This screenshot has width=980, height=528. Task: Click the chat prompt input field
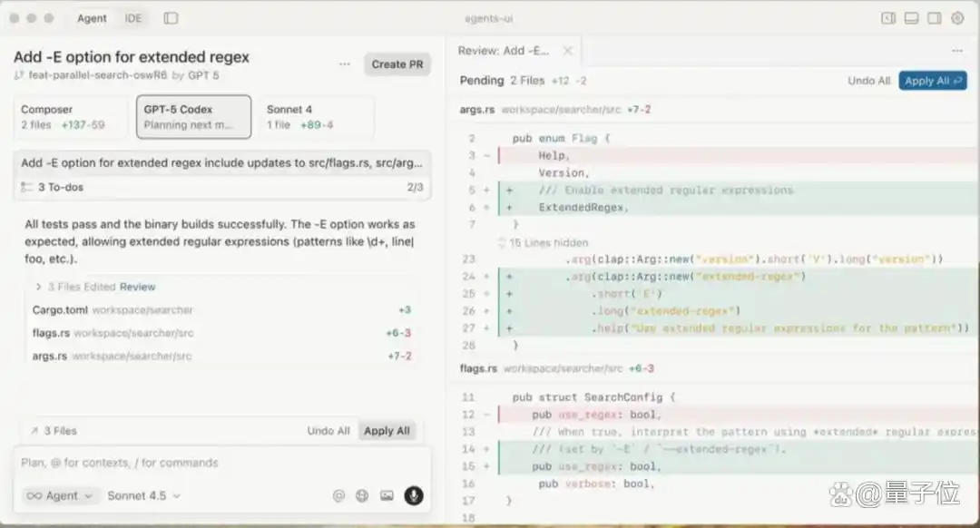(218, 463)
